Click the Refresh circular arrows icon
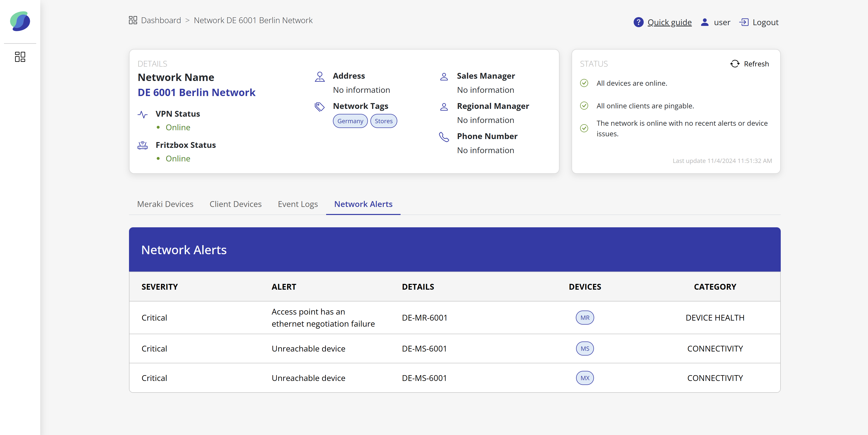Image resolution: width=868 pixels, height=435 pixels. coord(734,64)
